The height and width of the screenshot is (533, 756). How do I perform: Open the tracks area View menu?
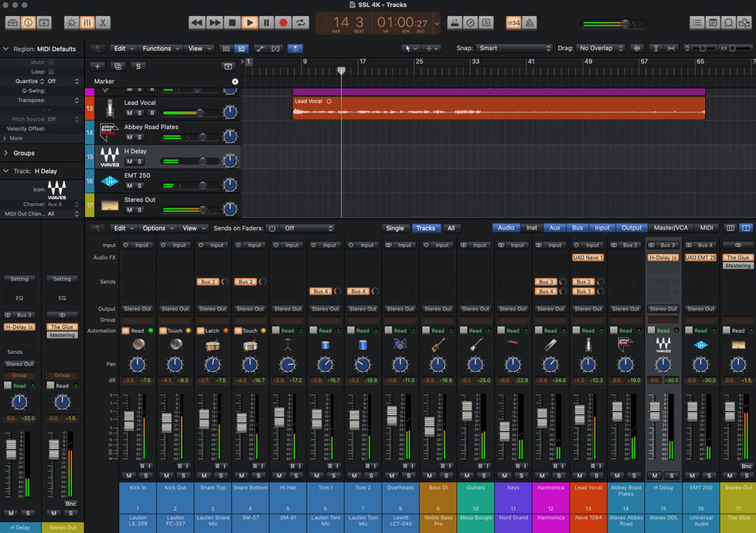[x=199, y=49]
